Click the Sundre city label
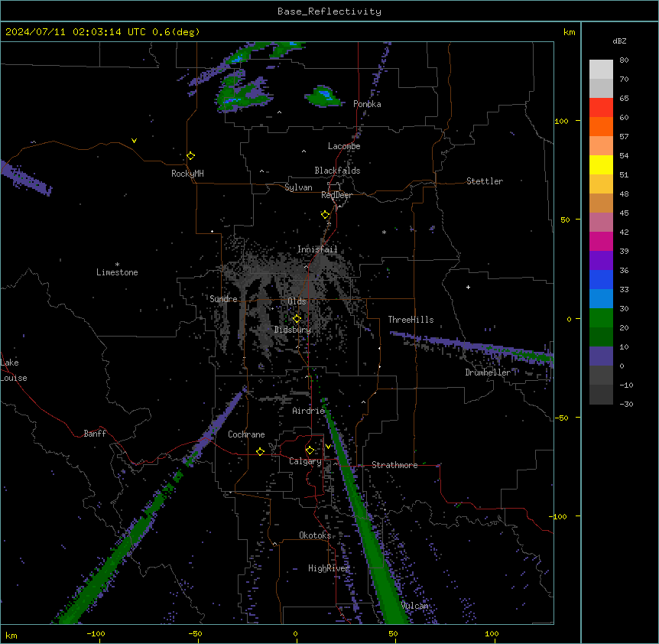The width and height of the screenshot is (659, 644). pos(223,299)
